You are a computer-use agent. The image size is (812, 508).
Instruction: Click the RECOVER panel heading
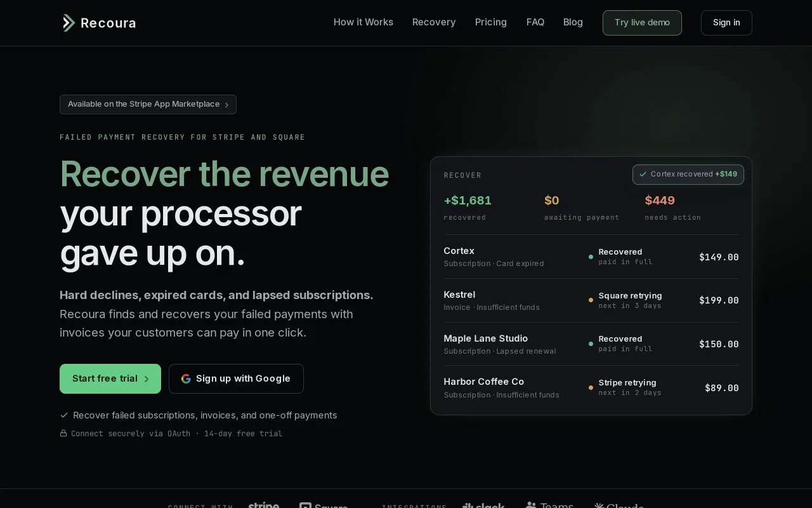tap(462, 175)
